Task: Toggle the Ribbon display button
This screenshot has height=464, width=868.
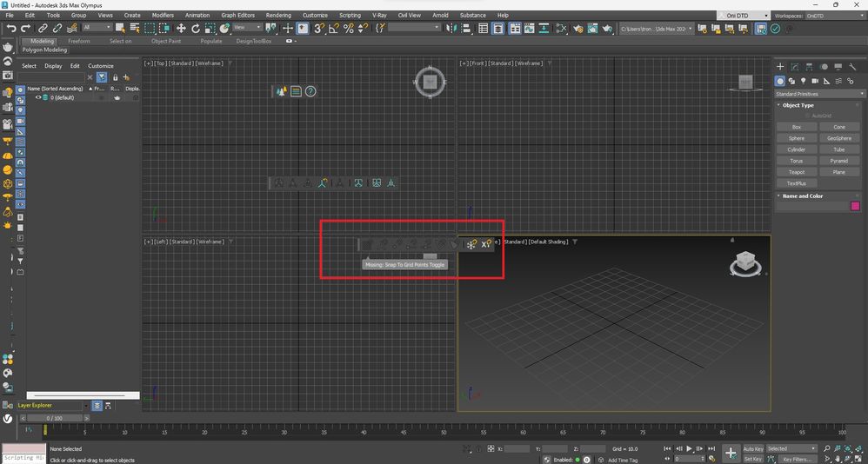Action: 515,28
